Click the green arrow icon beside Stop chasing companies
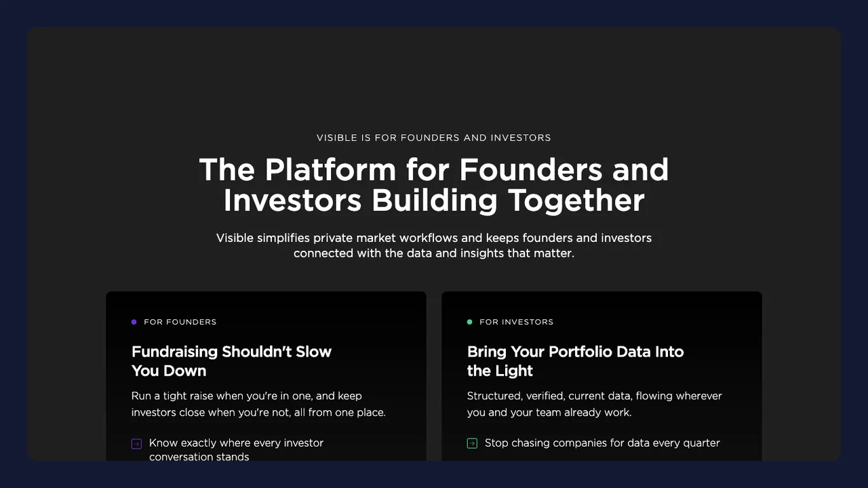The height and width of the screenshot is (488, 868). tap(472, 443)
